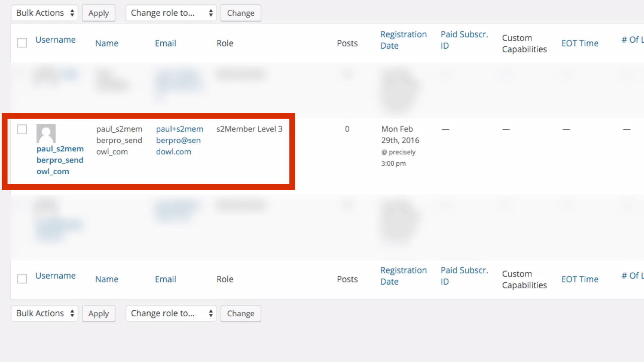Open the bottom Bulk Actions dropdown
This screenshot has height=362, width=644.
(x=45, y=313)
